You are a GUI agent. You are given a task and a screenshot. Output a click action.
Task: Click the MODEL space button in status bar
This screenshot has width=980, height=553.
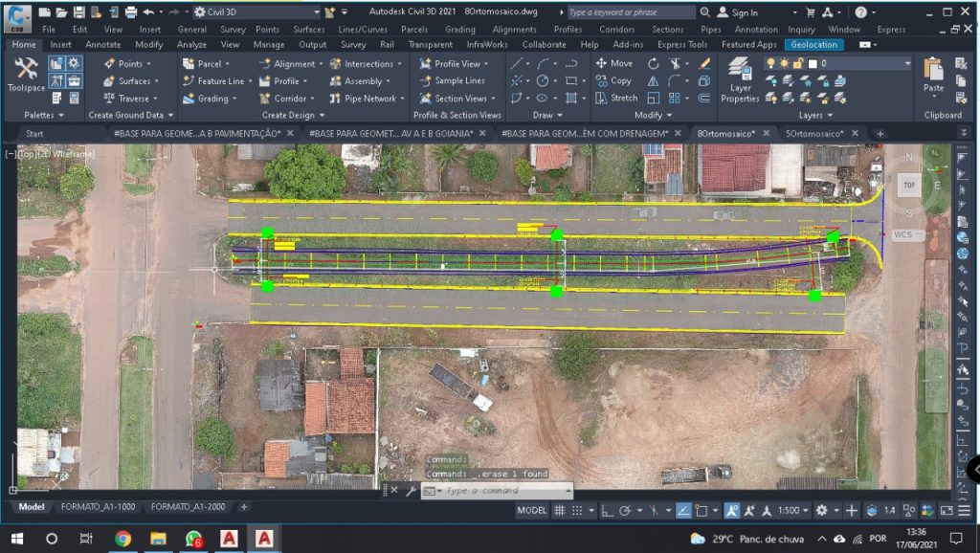pos(532,511)
